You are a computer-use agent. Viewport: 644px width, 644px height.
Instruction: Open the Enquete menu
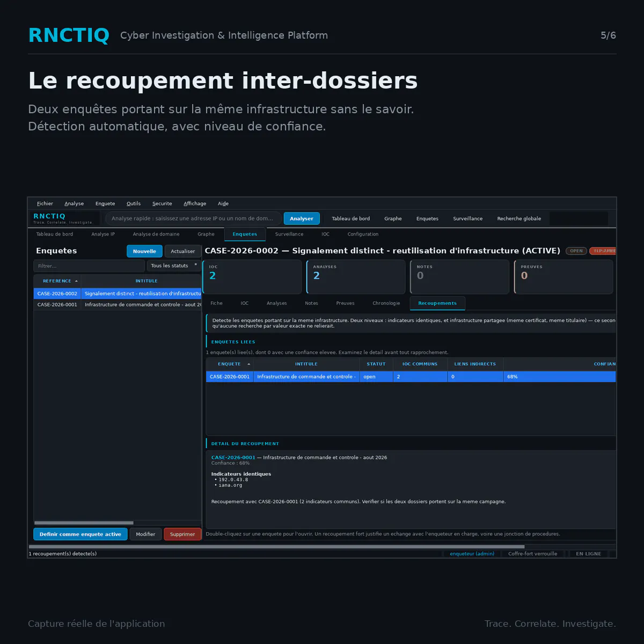pos(105,203)
